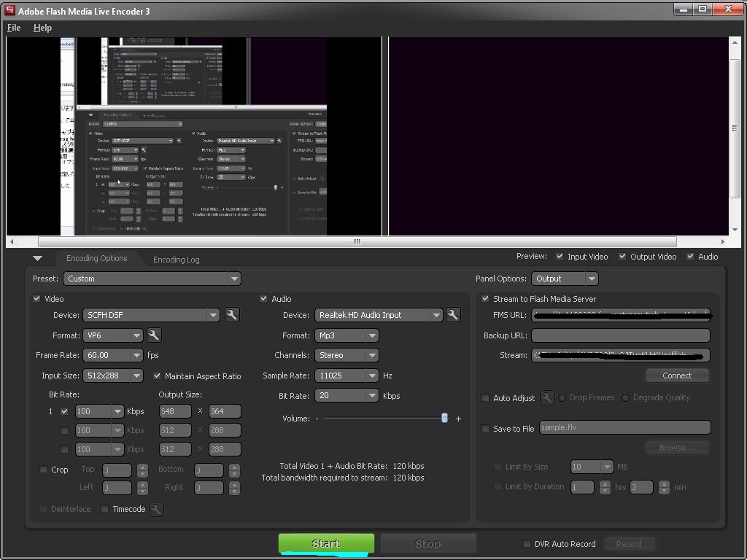Enable the Timecode checkbox

pos(104,509)
